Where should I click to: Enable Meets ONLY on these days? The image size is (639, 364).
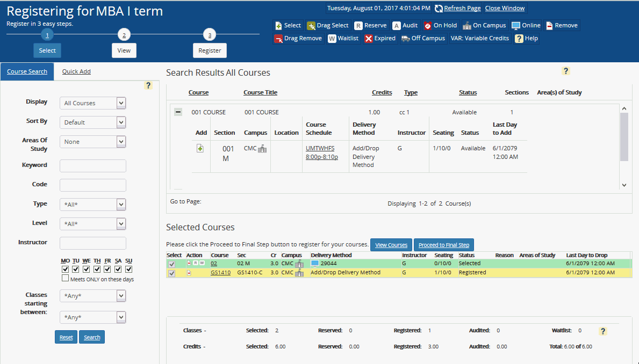pos(65,278)
